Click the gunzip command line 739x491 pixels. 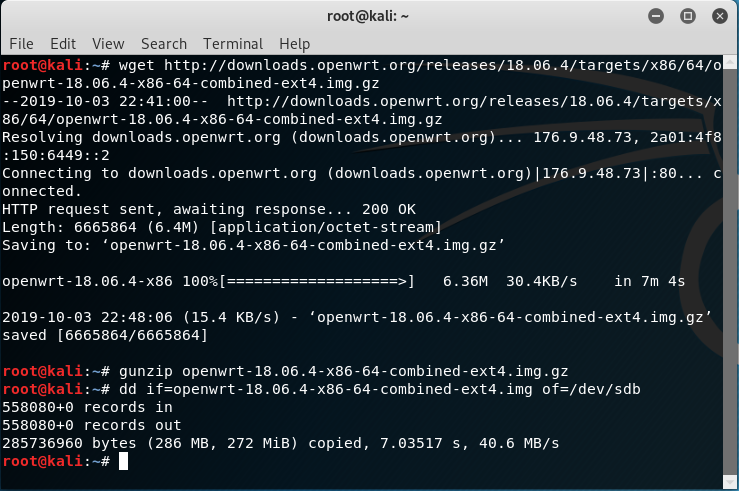pyautogui.click(x=285, y=371)
